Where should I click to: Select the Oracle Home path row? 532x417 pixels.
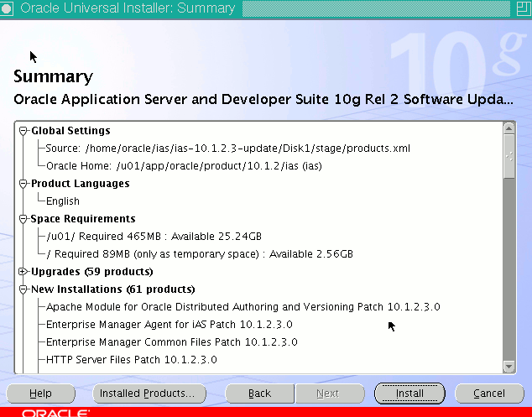[x=184, y=166]
